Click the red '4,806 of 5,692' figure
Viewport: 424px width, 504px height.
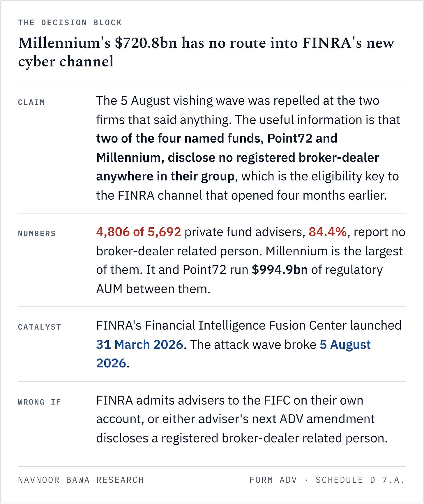click(x=139, y=232)
